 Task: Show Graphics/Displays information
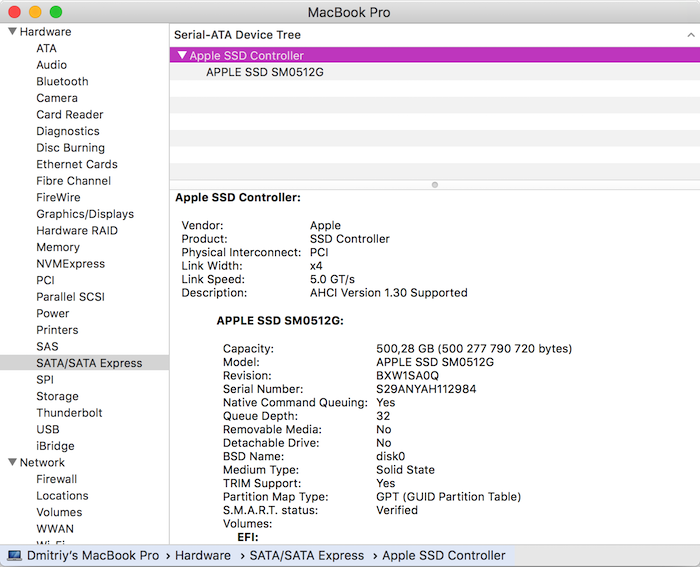pyautogui.click(x=85, y=214)
